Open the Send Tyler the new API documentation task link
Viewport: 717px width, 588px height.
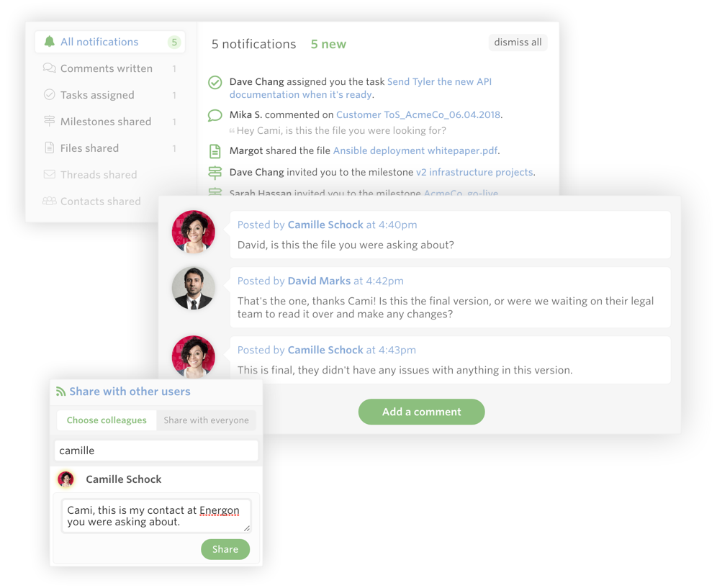pos(361,88)
